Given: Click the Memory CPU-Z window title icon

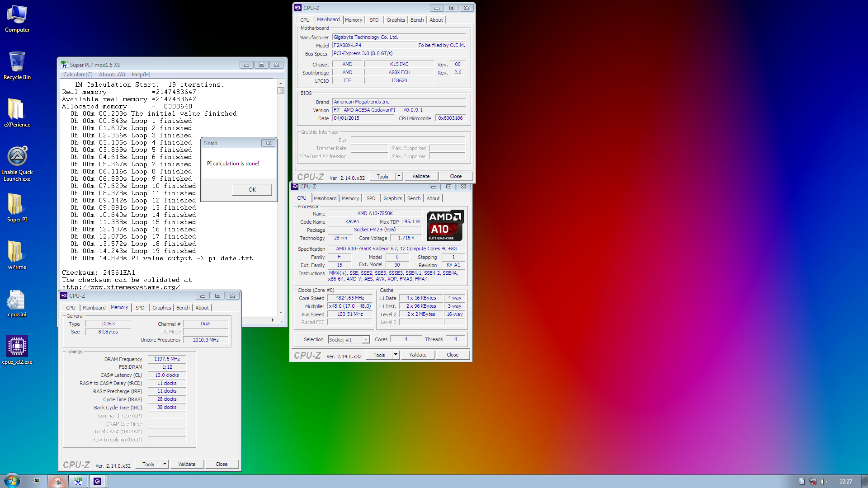Looking at the screenshot, I should (x=64, y=296).
